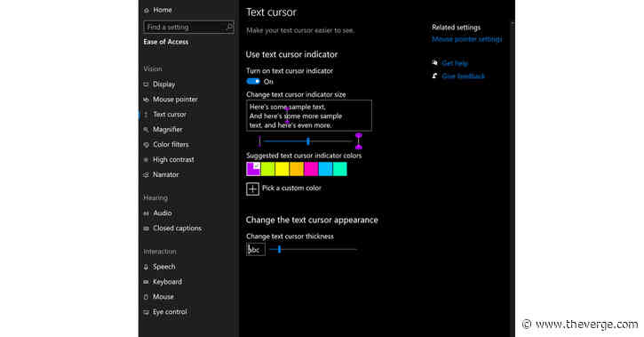Click the small cursor indicator slider end icon
This screenshot has height=337, width=644.
259,141
